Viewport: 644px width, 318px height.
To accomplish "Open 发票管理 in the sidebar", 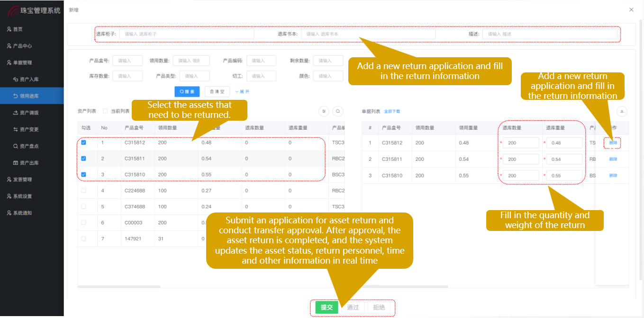I will click(x=22, y=179).
